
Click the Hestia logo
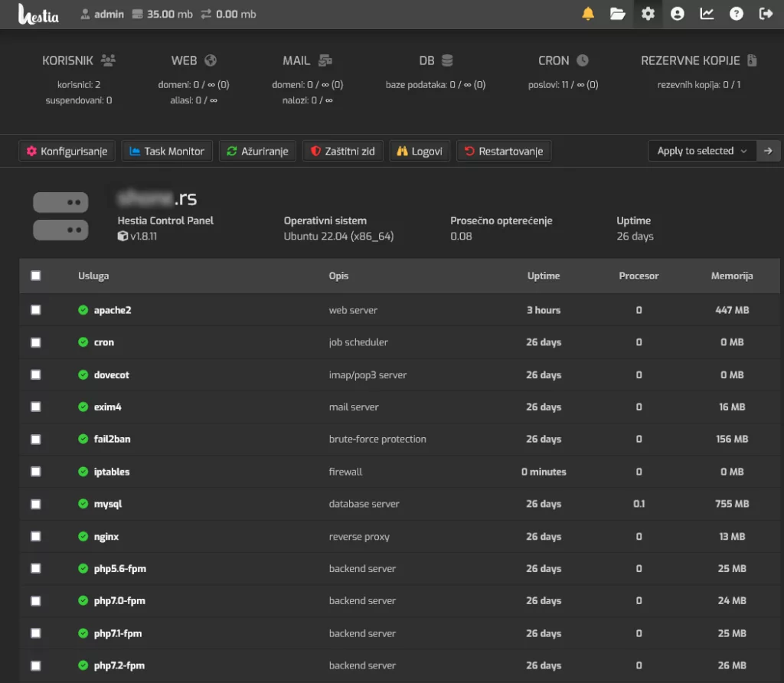(38, 14)
